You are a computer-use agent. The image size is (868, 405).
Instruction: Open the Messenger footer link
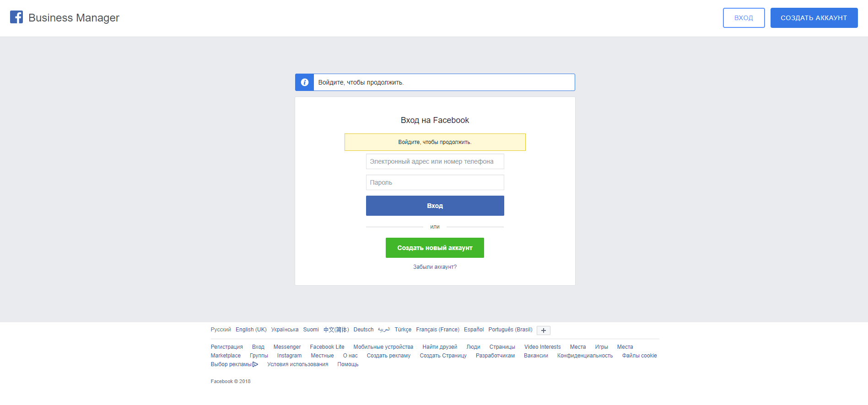pyautogui.click(x=287, y=347)
